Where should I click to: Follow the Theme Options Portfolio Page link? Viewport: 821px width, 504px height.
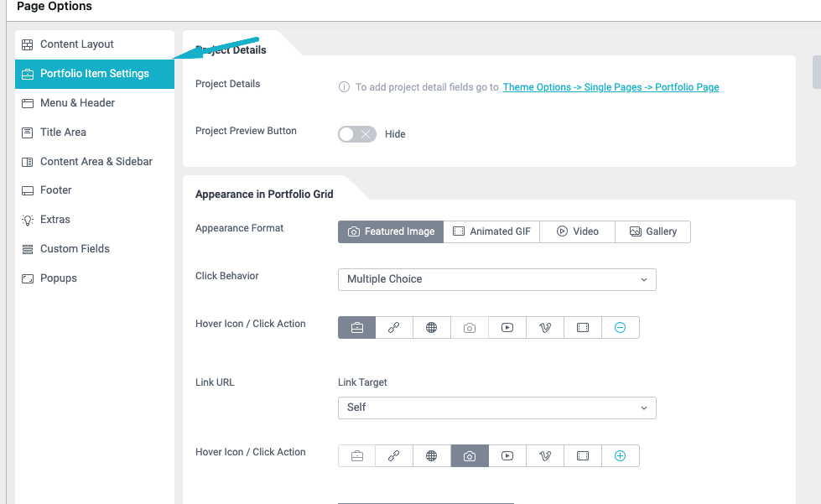pyautogui.click(x=611, y=87)
